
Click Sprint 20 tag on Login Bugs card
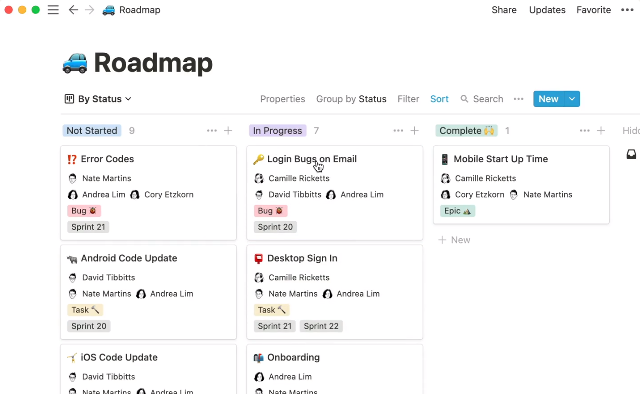275,227
